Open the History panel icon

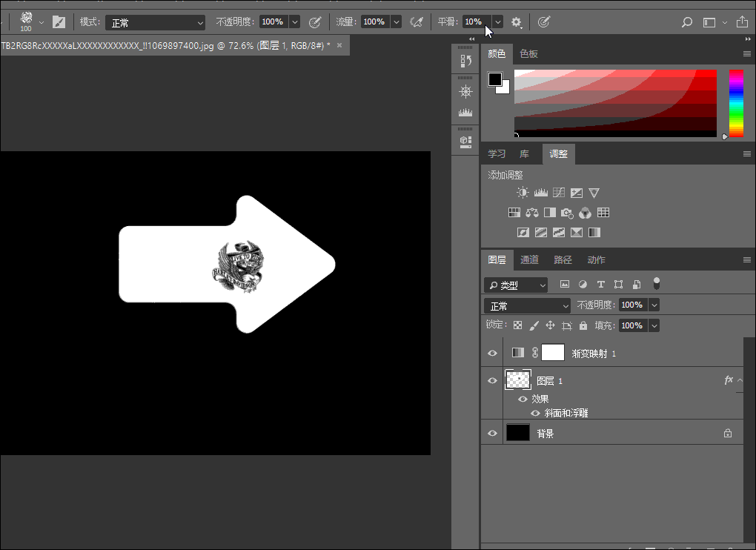click(x=466, y=61)
